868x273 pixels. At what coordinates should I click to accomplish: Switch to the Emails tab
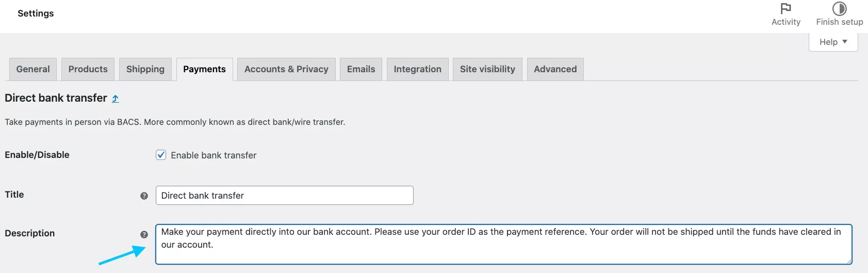pyautogui.click(x=361, y=69)
